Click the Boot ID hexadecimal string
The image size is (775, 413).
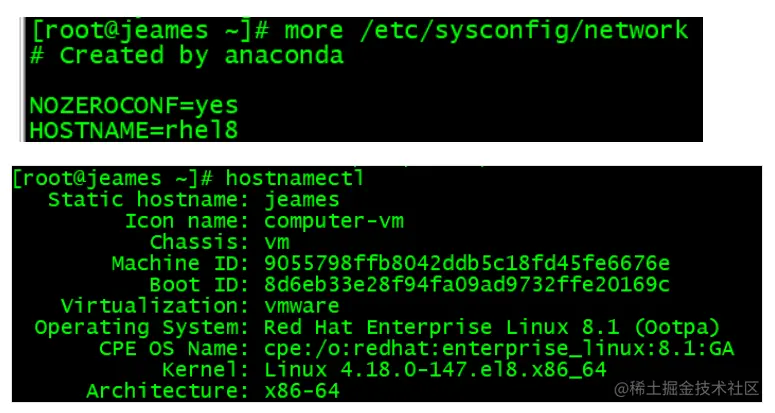click(467, 285)
